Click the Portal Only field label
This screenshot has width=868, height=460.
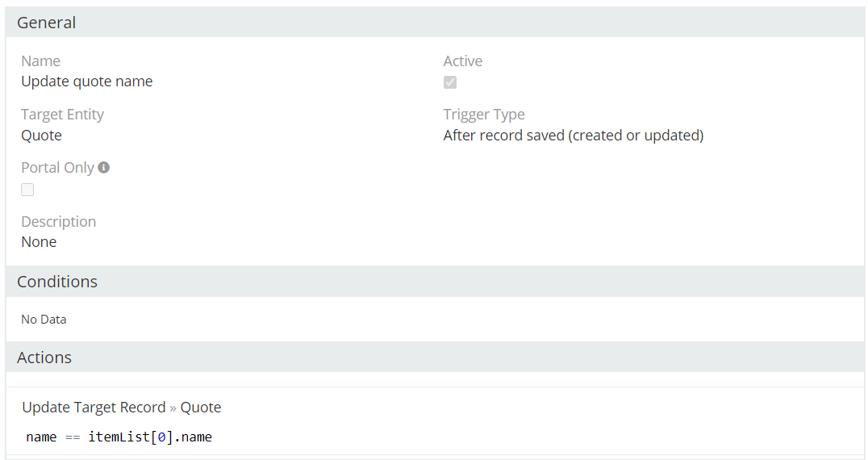57,168
